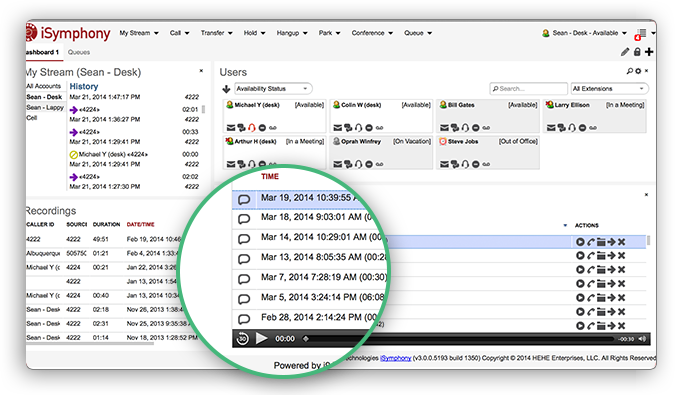Open the My Stream dropdown menu
The image size is (675, 395).
[x=139, y=33]
